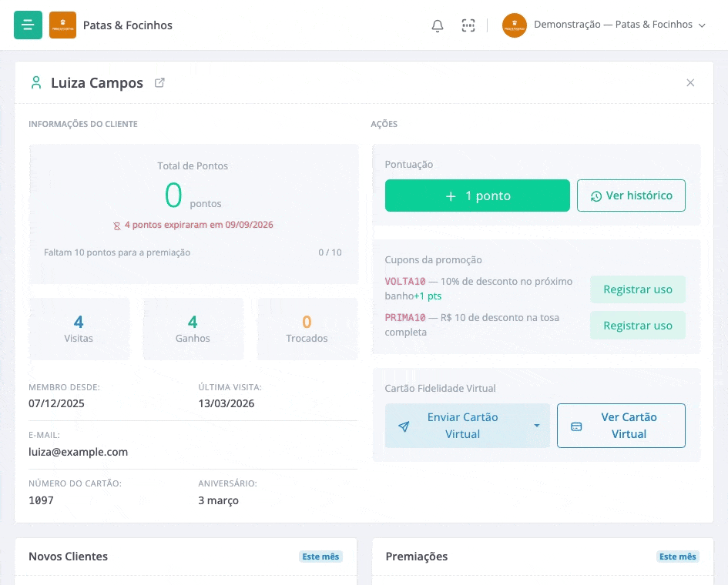Viewport: 728px width, 585px height.
Task: Open Ver histórico of points
Action: pyautogui.click(x=631, y=196)
